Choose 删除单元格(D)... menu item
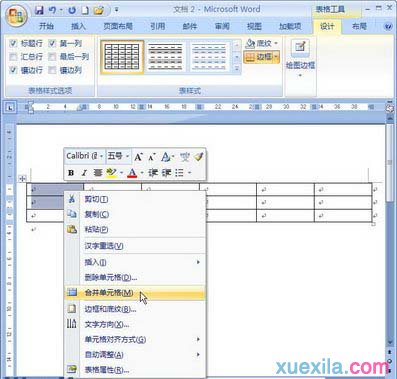Screen dimensions: 397x379 [x=134, y=277]
